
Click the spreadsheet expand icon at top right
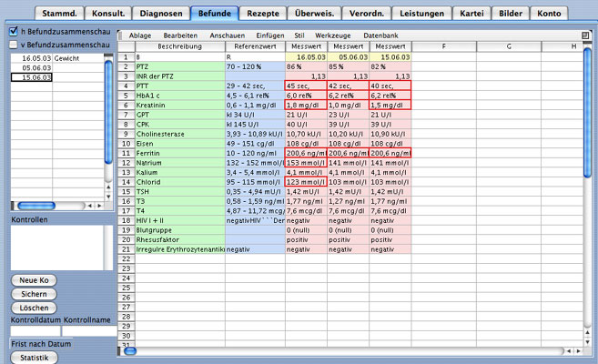pyautogui.click(x=585, y=35)
